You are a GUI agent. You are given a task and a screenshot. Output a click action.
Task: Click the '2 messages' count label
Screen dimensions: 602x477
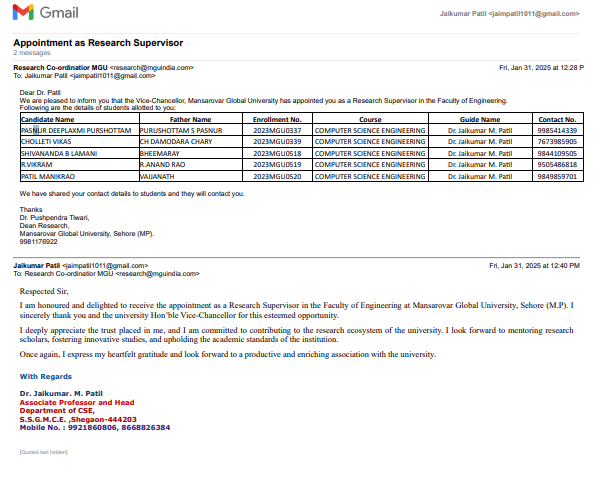[x=30, y=53]
